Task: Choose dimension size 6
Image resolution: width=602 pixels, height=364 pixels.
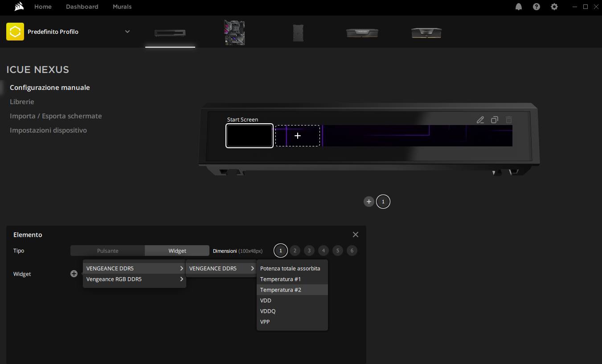Action: click(352, 251)
